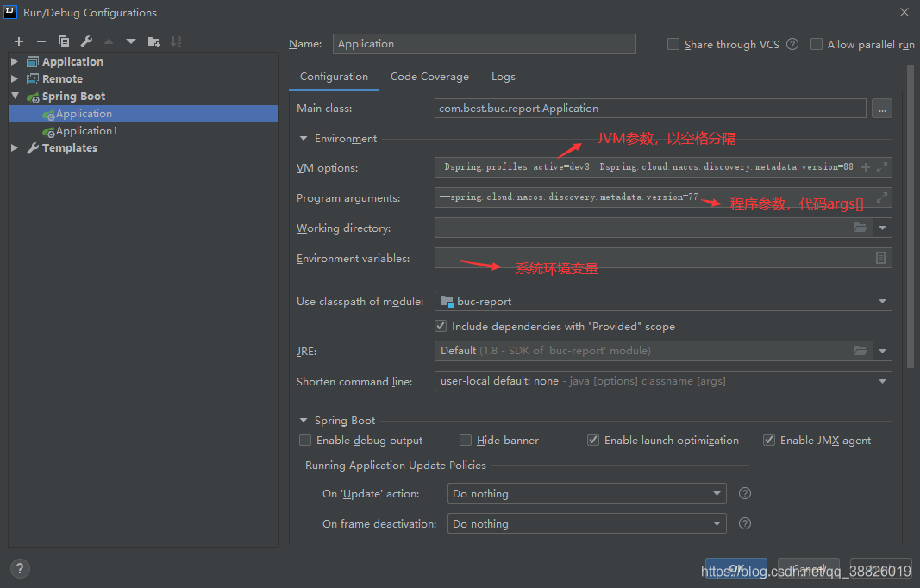Switch to the Code Coverage tab

click(x=429, y=76)
